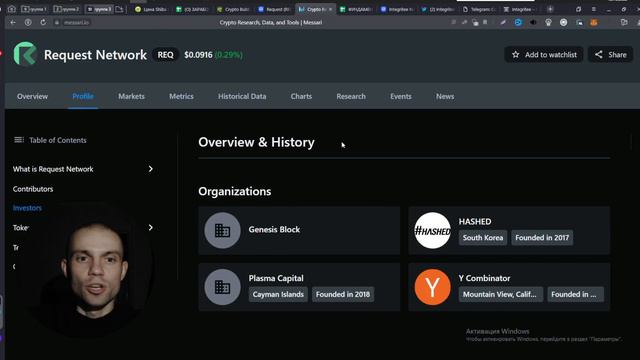
Task: Click the new tab group folder icon
Action: [119, 9]
